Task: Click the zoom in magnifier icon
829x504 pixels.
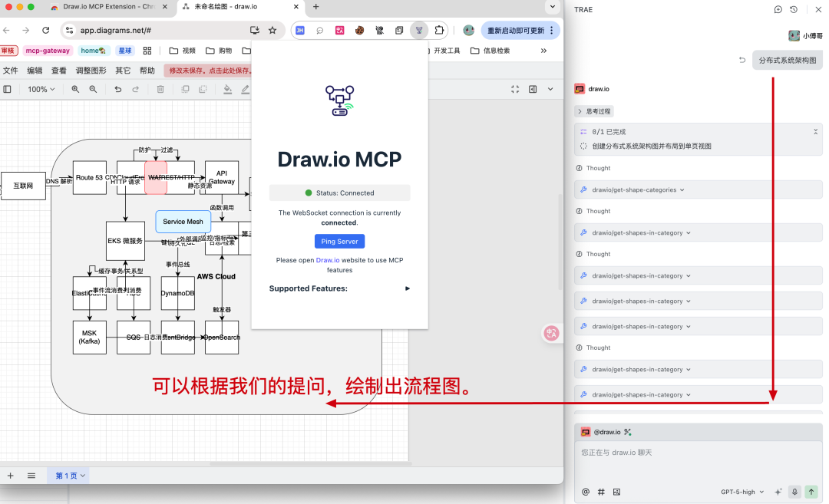Action: pyautogui.click(x=74, y=89)
